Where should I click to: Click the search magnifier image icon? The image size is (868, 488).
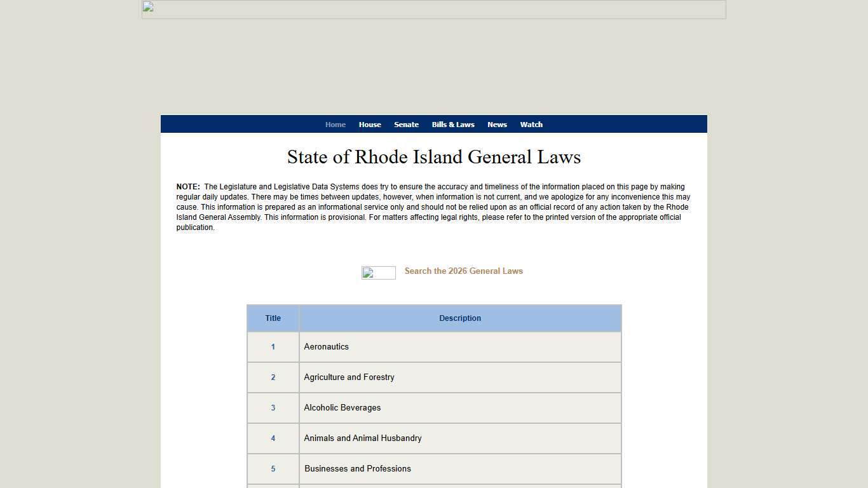click(378, 273)
